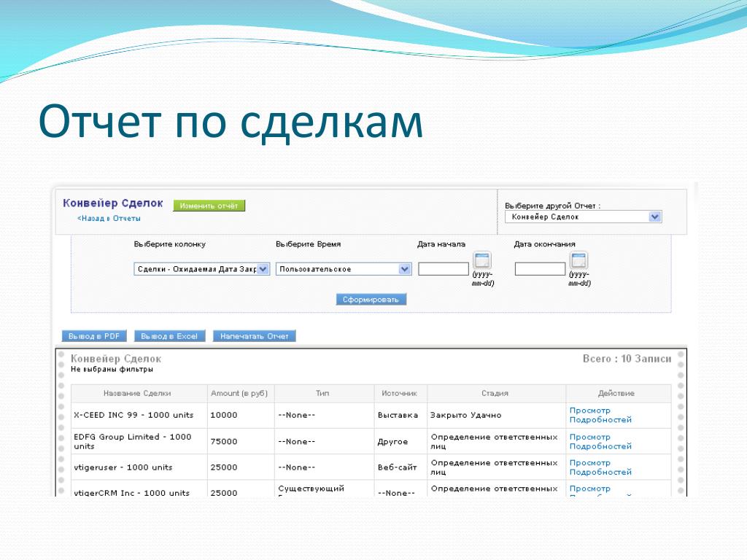This screenshot has width=747, height=560.
Task: Focus the Дата окончания input field
Action: click(541, 269)
